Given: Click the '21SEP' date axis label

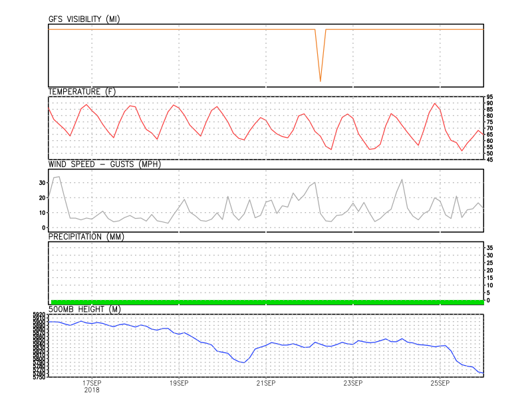Looking at the screenshot, I should [x=266, y=383].
